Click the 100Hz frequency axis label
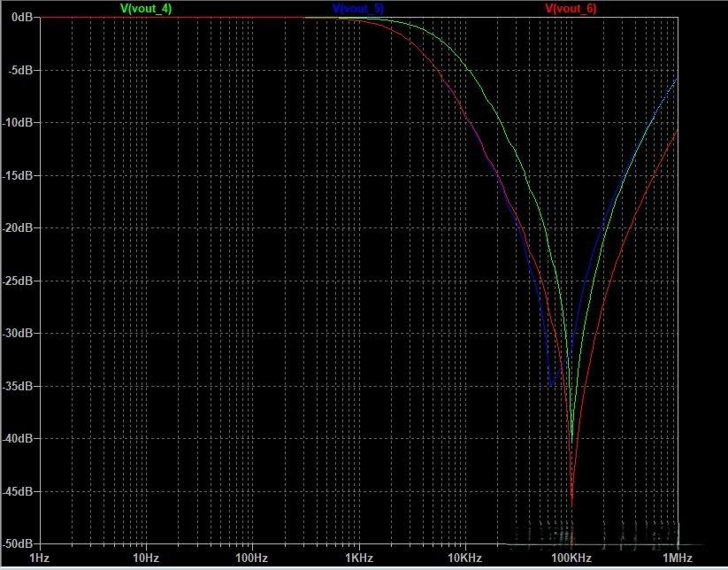 (x=251, y=558)
